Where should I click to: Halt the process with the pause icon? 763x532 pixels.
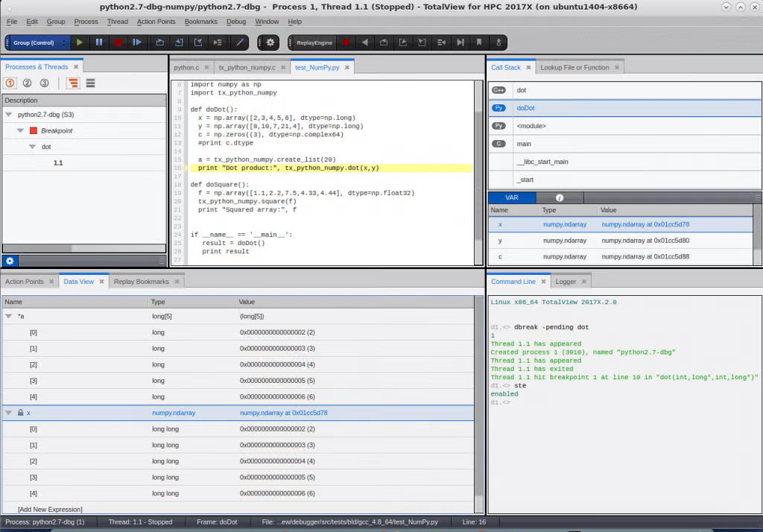click(99, 42)
